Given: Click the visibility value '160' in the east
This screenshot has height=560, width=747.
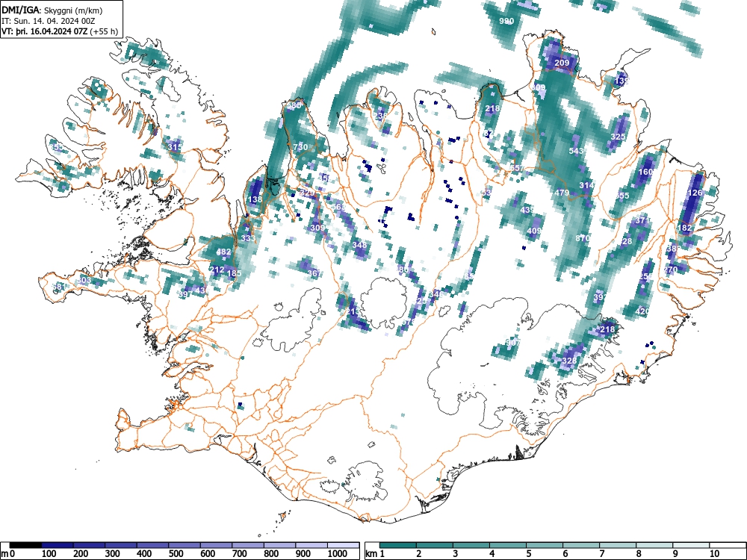Looking at the screenshot, I should coord(645,172).
